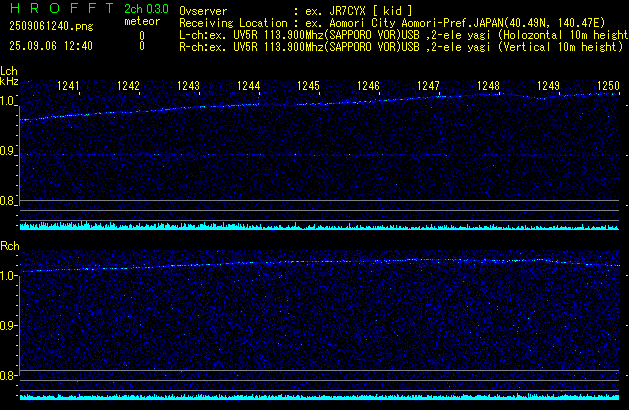Image resolution: width=629 pixels, height=410 pixels.
Task: Select the 2ch 0.3.0 version label
Action: click(146, 9)
